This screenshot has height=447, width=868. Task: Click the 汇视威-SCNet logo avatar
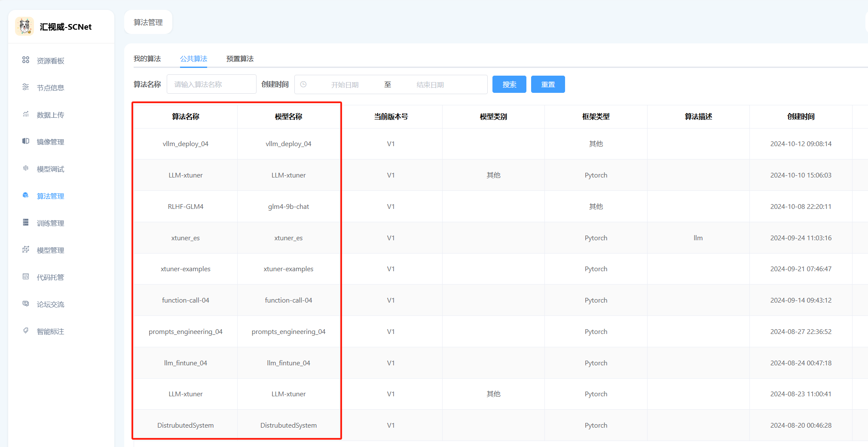tap(24, 26)
